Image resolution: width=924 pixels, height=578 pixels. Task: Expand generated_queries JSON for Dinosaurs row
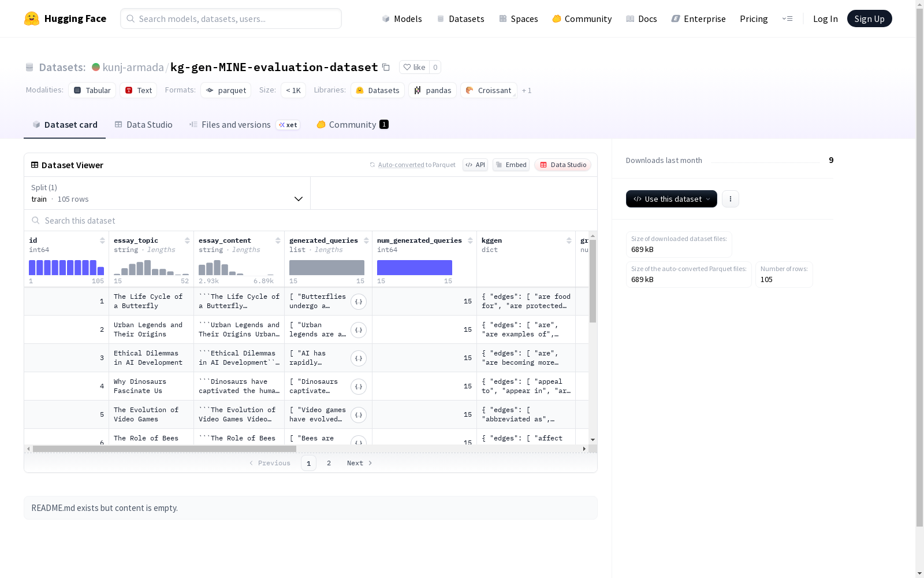(x=359, y=386)
